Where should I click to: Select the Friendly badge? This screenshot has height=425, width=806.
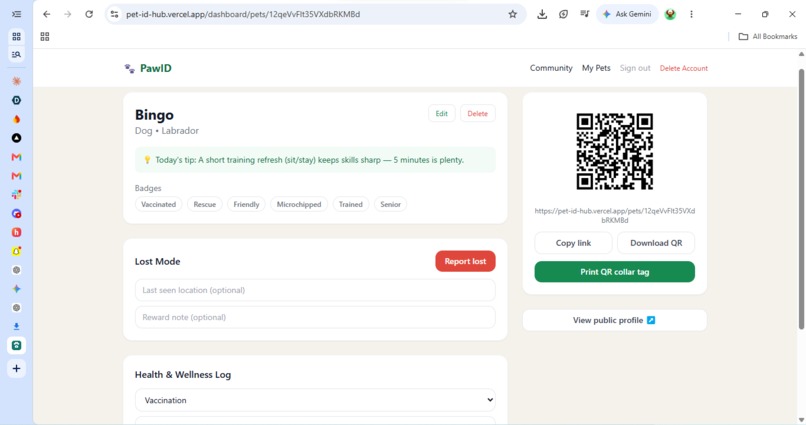pyautogui.click(x=246, y=205)
